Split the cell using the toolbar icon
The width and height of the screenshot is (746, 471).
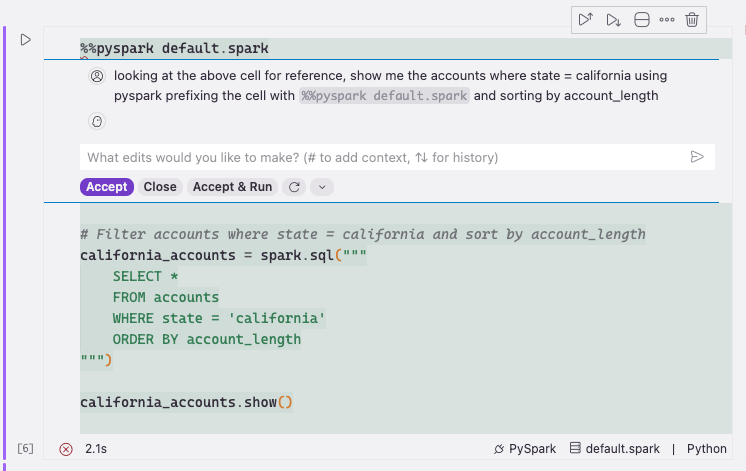pyautogui.click(x=641, y=20)
